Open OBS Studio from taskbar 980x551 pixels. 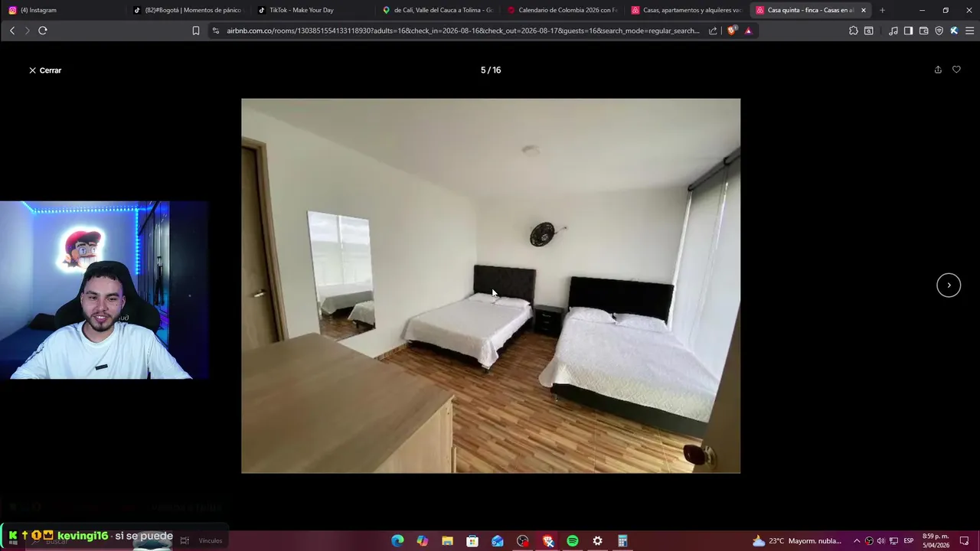pos(523,541)
